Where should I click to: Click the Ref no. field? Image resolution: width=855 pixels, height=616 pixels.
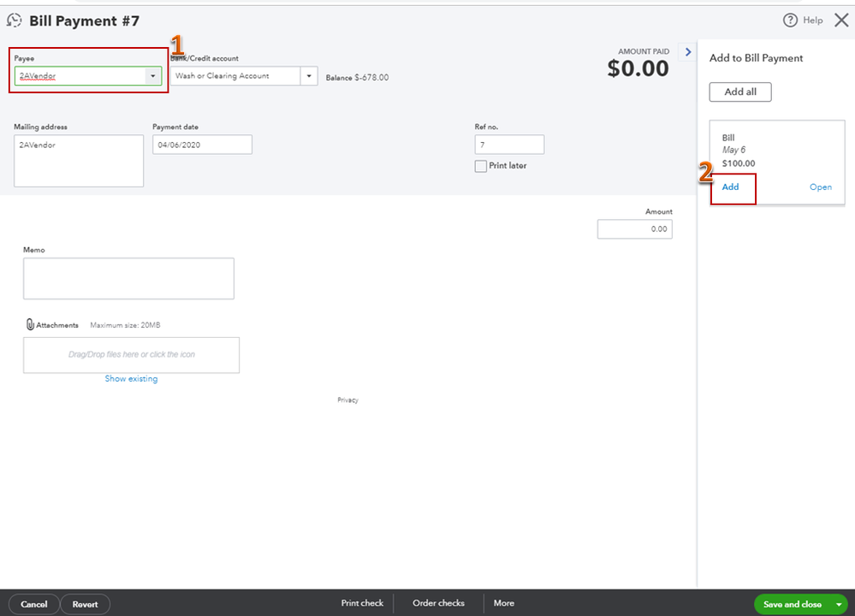[x=509, y=145]
